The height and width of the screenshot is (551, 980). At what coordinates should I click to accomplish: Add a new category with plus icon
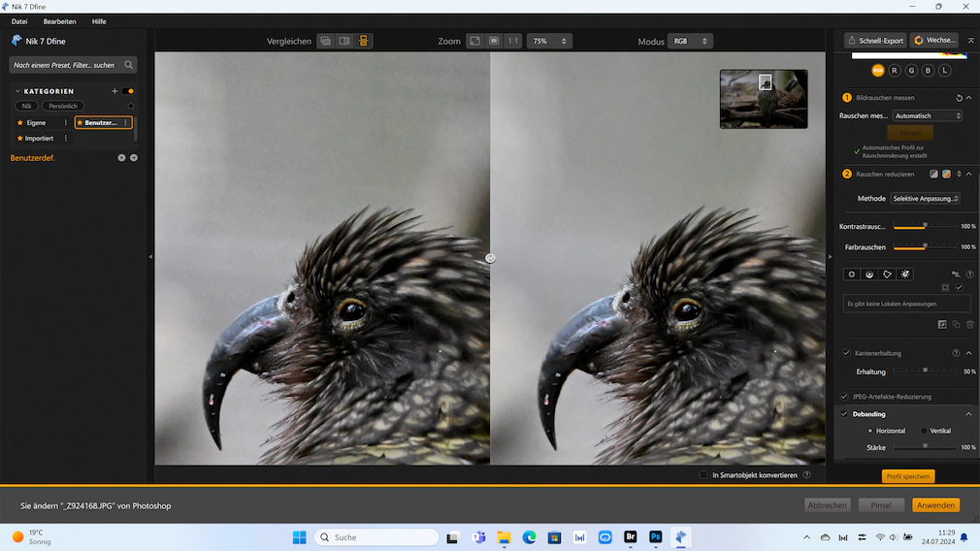(x=114, y=91)
